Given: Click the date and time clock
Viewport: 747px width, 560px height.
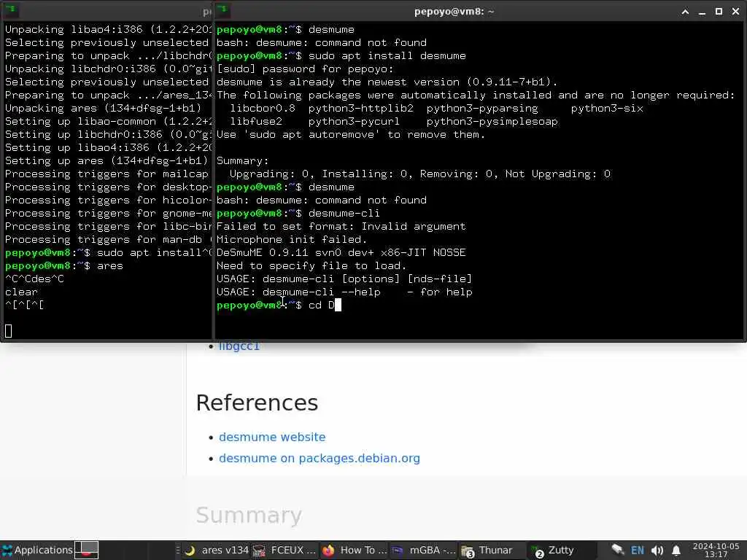Looking at the screenshot, I should 716,550.
